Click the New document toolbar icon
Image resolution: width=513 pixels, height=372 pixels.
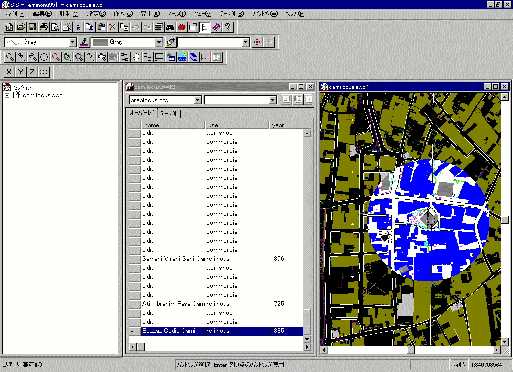9,27
